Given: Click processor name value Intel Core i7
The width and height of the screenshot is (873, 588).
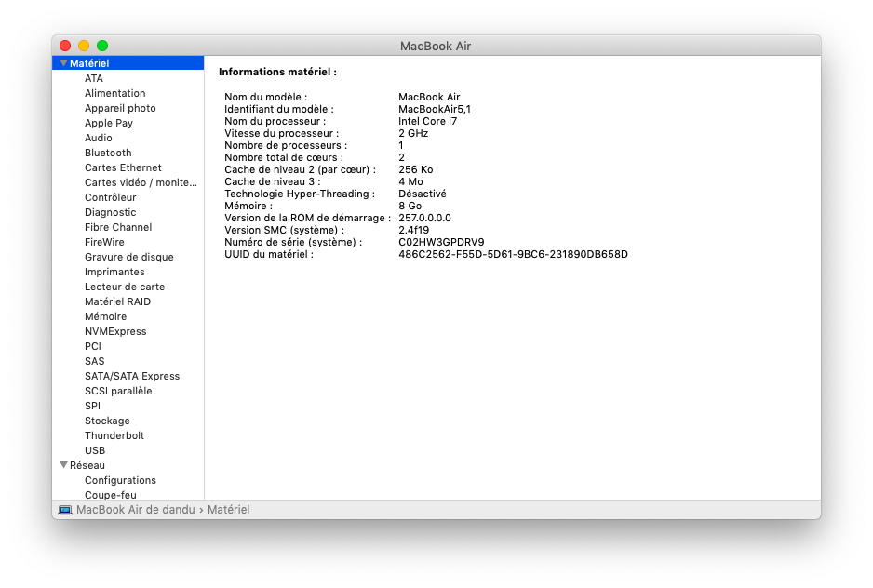Looking at the screenshot, I should click(427, 121).
